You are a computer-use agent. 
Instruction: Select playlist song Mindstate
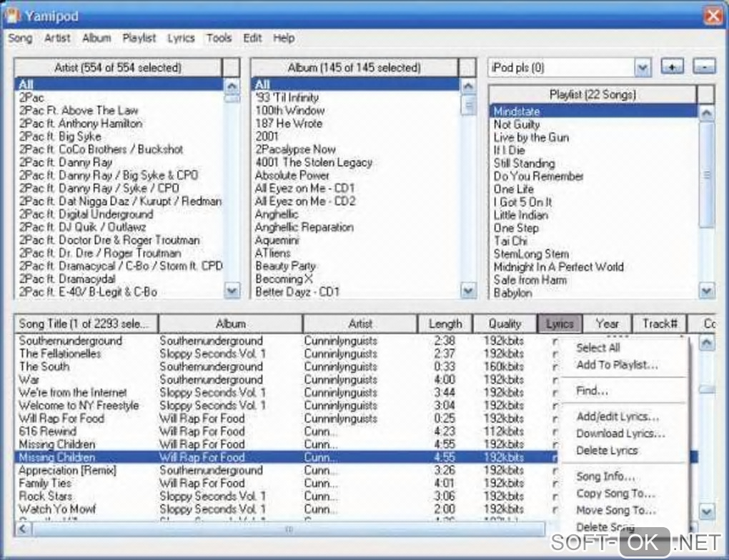point(594,111)
